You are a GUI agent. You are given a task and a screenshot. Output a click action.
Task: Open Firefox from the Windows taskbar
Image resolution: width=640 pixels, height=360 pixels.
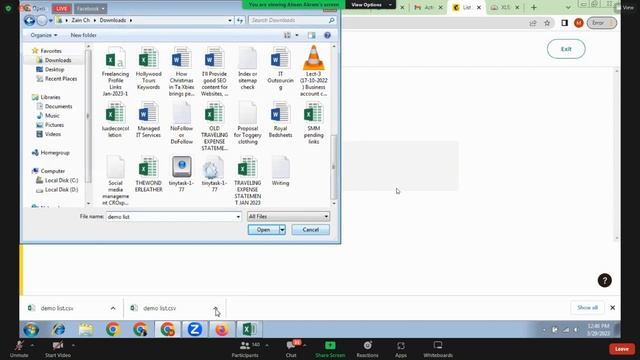click(222, 329)
